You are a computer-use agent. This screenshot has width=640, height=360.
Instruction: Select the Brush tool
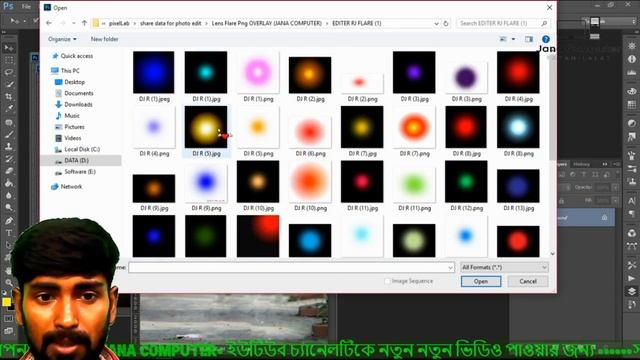tap(9, 134)
